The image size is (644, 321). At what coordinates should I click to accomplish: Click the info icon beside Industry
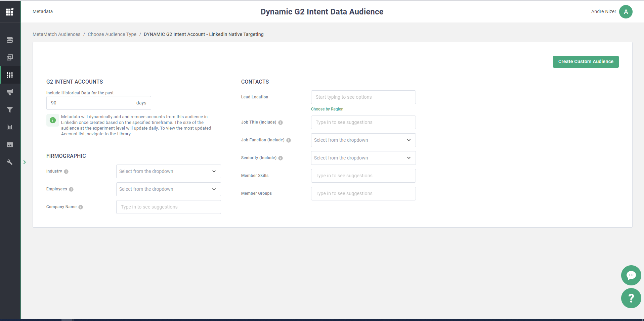click(x=66, y=172)
